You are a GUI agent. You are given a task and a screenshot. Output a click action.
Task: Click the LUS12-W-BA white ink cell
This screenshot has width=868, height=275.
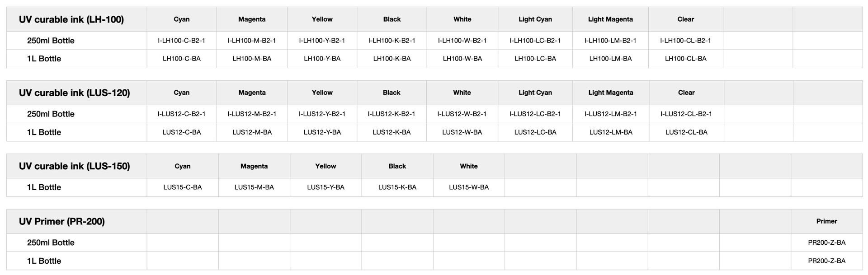(x=462, y=132)
